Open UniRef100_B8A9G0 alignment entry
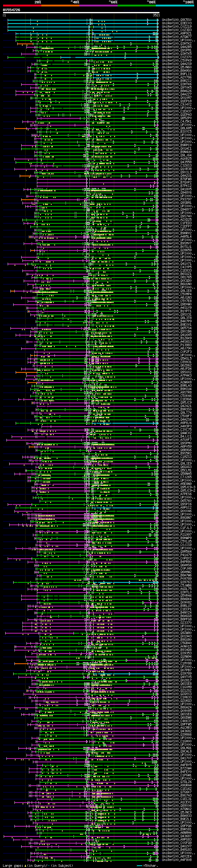The height and width of the screenshot is (868, 197). click(177, 71)
